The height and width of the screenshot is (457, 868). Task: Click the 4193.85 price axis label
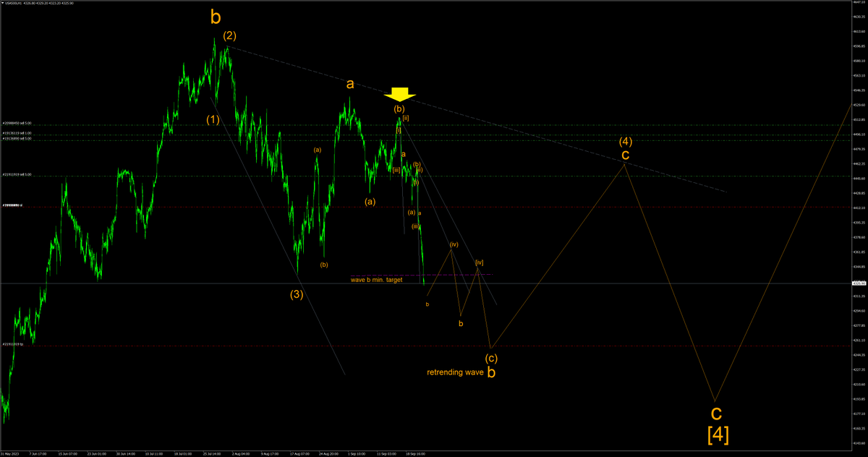point(859,399)
